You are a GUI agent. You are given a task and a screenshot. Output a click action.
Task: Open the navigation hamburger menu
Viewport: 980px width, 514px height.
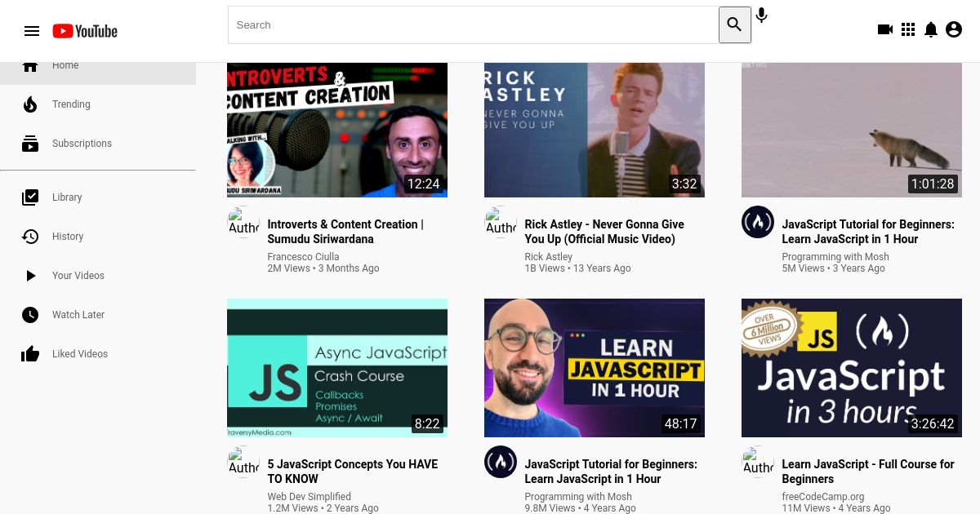[x=32, y=31]
